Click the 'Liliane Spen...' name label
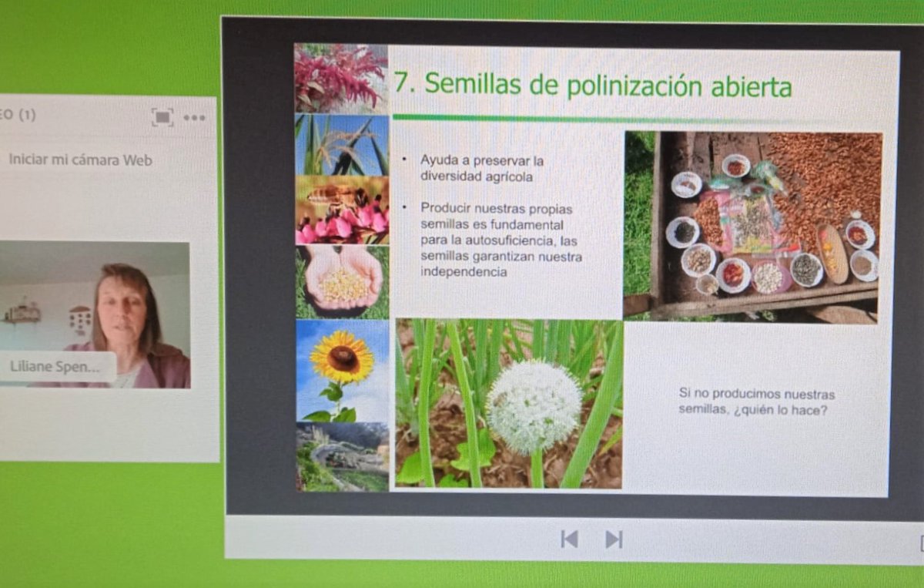This screenshot has width=924, height=588. pos(59,367)
